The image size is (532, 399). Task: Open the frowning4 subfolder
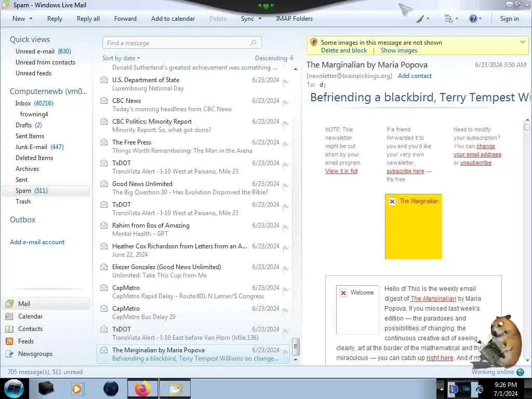tap(34, 114)
